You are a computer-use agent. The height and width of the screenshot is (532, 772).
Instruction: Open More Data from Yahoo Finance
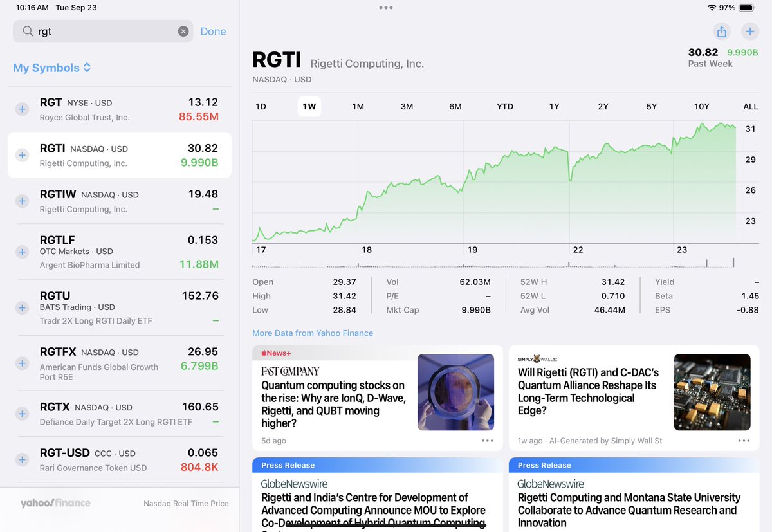tap(313, 333)
